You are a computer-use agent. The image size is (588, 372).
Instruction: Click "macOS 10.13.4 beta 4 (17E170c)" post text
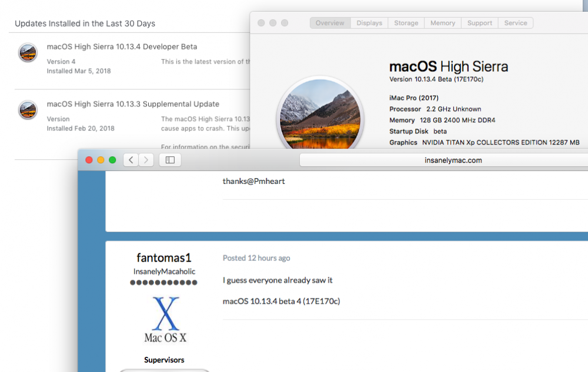281,301
